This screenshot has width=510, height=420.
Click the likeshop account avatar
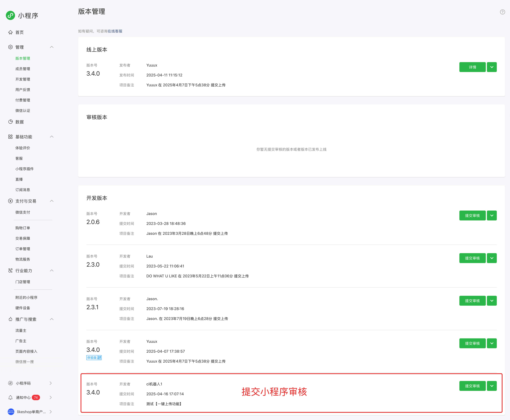[11, 412]
